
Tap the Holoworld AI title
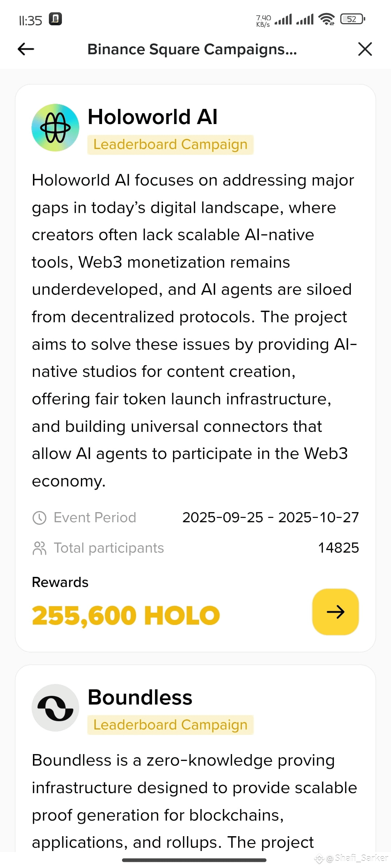point(152,117)
